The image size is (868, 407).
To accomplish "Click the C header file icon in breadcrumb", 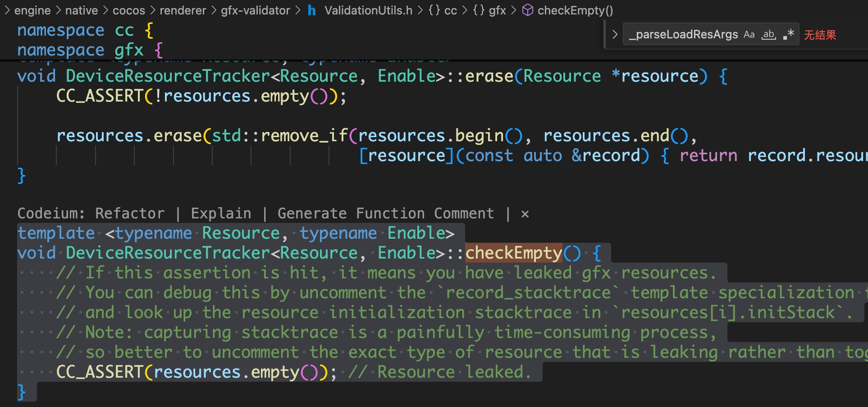I will (312, 10).
